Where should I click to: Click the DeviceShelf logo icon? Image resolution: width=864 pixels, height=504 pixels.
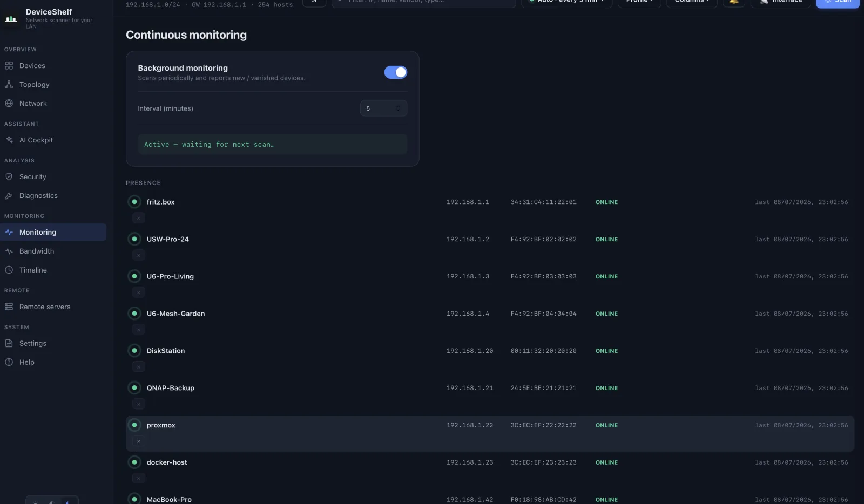pos(11,19)
